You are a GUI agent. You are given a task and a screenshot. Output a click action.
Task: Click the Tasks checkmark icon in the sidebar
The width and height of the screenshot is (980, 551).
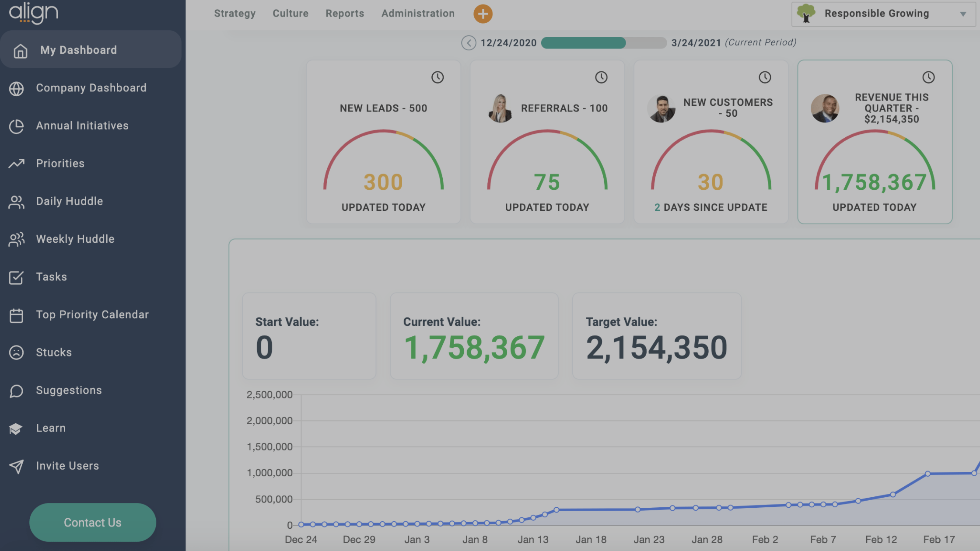tap(17, 276)
